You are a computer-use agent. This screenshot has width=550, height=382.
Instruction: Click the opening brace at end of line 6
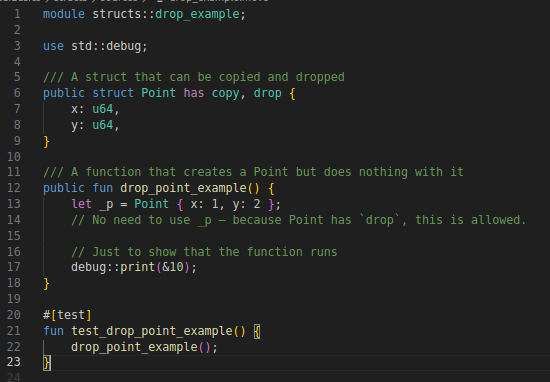(x=292, y=94)
